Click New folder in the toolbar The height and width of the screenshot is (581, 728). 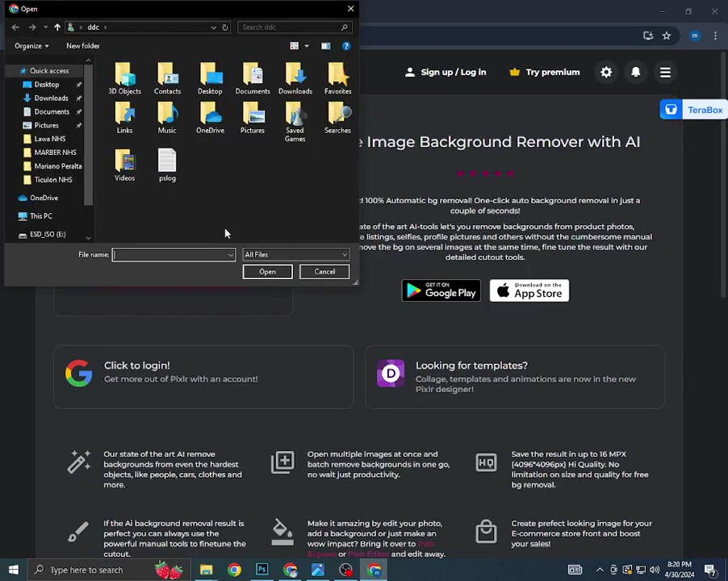pos(83,46)
